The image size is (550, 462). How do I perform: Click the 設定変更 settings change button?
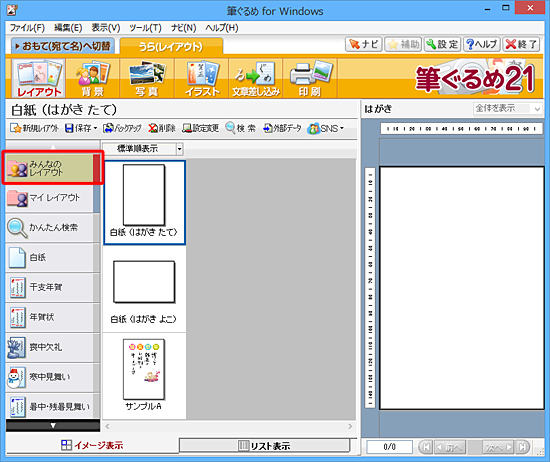coord(200,128)
